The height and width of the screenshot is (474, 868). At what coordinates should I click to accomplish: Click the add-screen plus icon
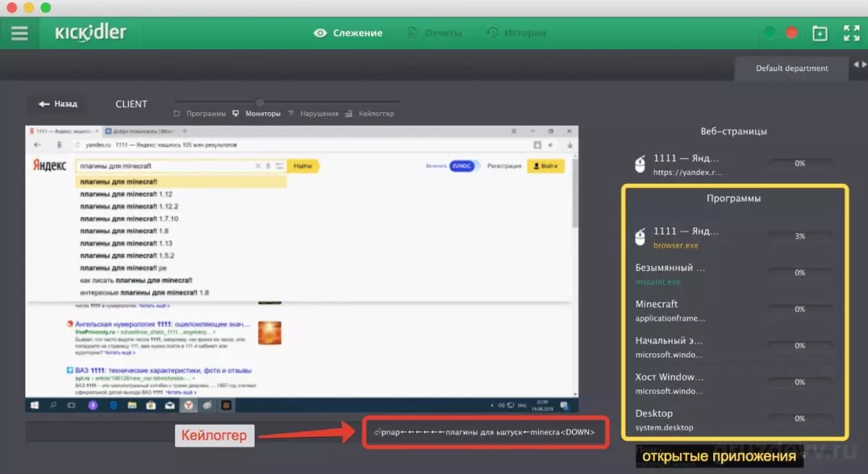coord(820,33)
